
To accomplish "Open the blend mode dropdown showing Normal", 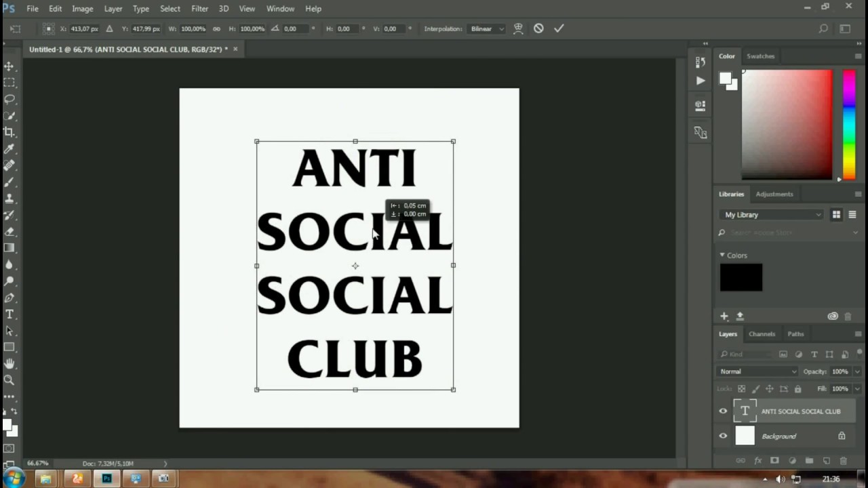I will pos(757,371).
